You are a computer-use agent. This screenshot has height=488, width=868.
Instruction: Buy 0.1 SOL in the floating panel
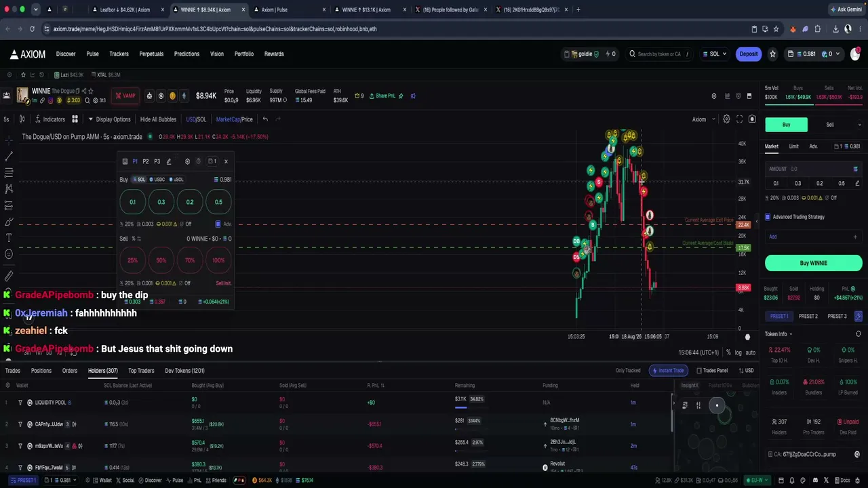pos(133,202)
